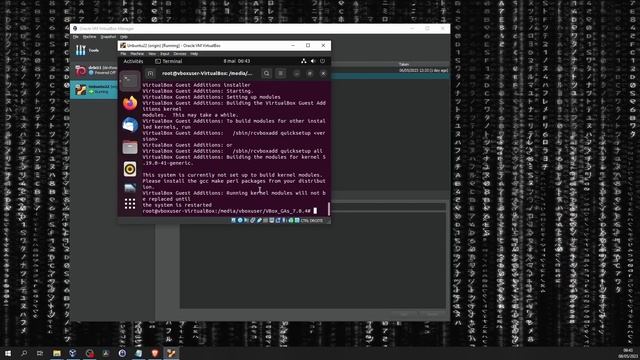
Task: Open Task View on the Windows taskbar
Action: pos(40,353)
